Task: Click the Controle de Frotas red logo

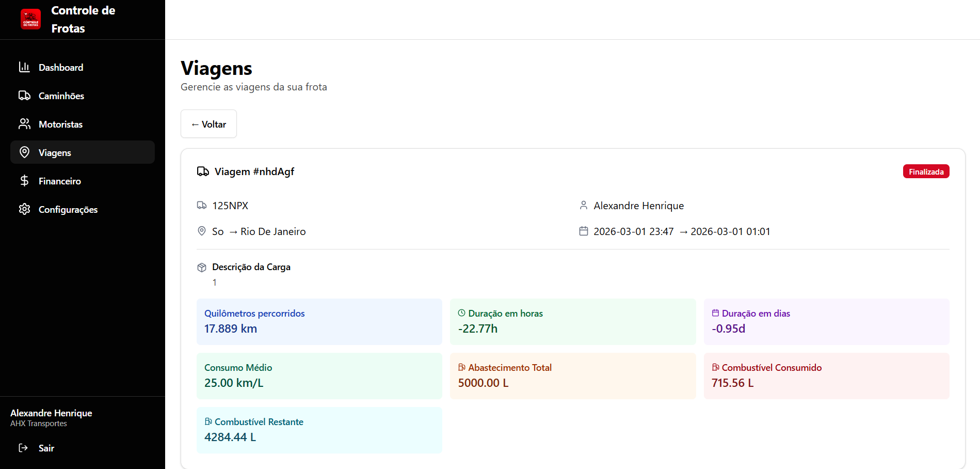Action: pos(31,20)
